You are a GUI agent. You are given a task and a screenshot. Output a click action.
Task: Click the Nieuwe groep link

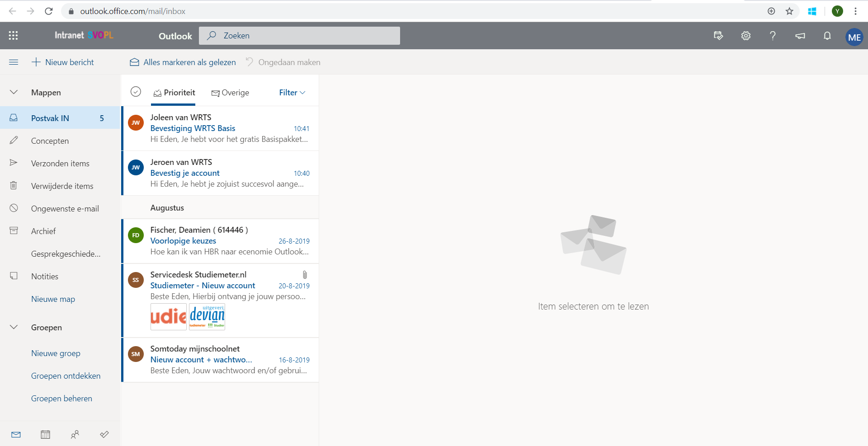pos(56,353)
